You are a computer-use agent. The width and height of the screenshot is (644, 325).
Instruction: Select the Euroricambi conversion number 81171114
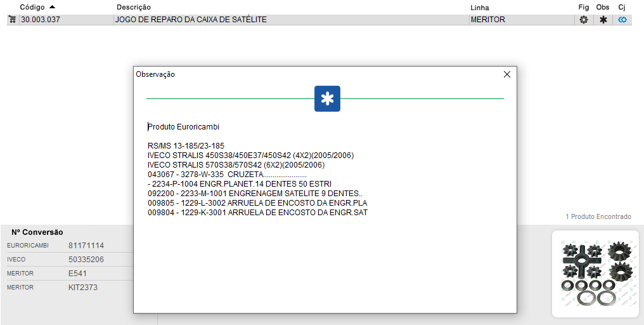86,245
